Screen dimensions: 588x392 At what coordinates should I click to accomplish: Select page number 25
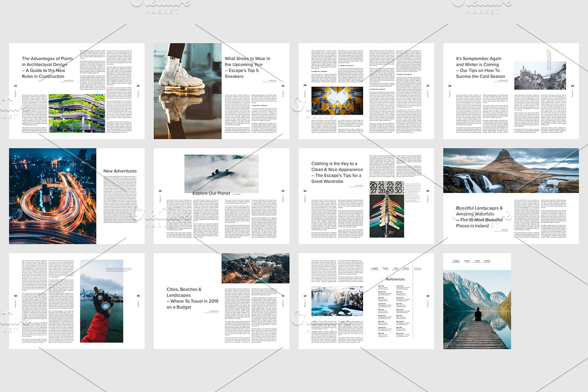pyautogui.click(x=283, y=86)
